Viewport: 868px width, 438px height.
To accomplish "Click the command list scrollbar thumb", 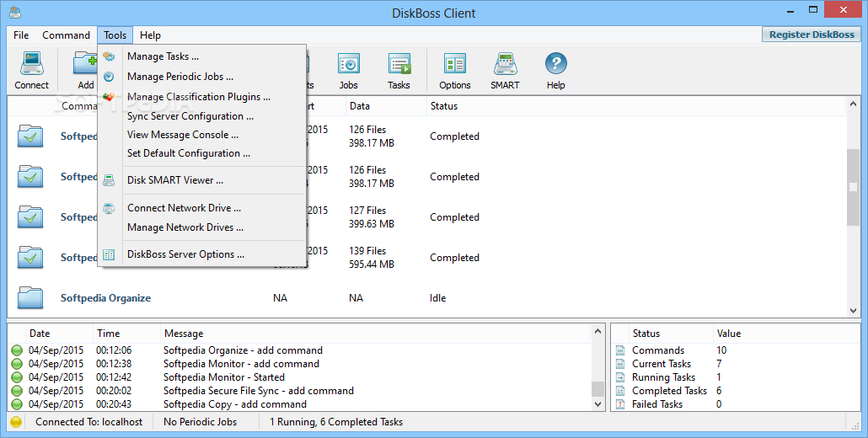I will pyautogui.click(x=853, y=187).
